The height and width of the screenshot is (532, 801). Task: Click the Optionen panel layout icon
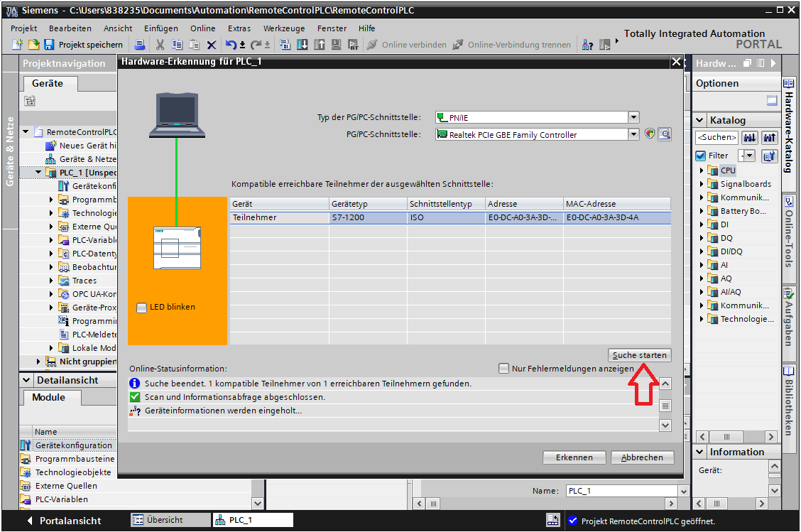click(772, 100)
